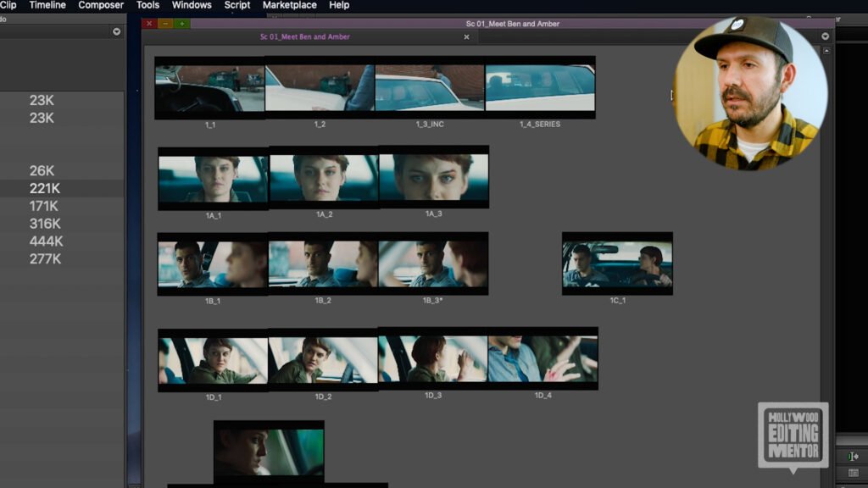Select the 171K row in left panel
The height and width of the screenshot is (488, 868).
click(62, 206)
